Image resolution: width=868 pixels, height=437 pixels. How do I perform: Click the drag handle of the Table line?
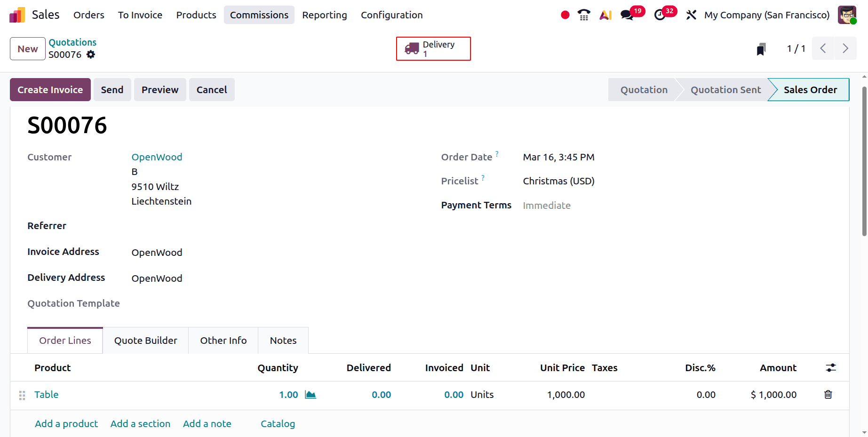coord(22,395)
